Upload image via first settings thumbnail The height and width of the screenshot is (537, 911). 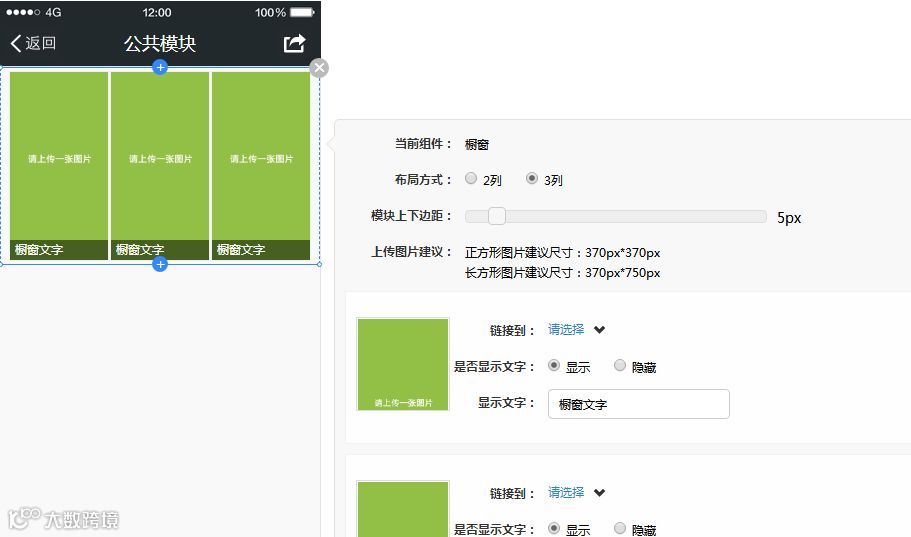click(x=403, y=364)
